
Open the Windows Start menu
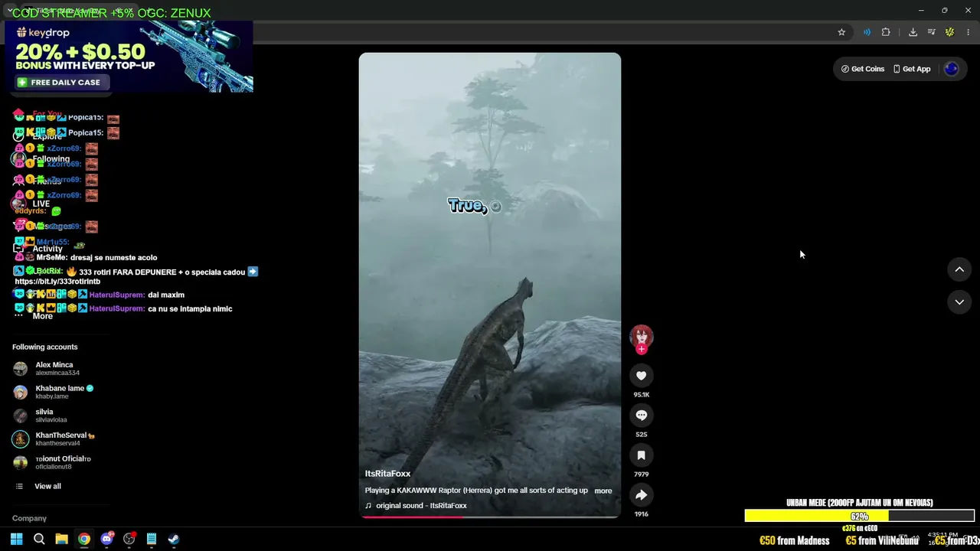point(16,539)
